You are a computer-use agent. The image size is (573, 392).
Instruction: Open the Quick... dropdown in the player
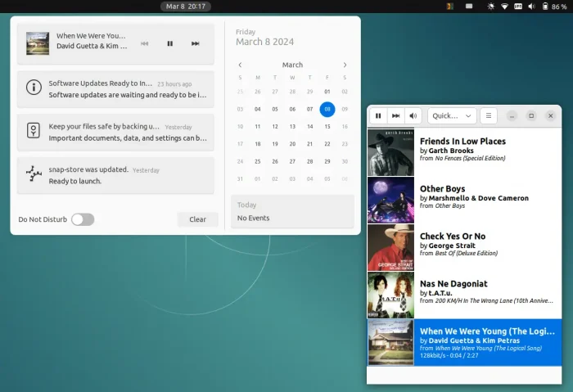[x=452, y=116]
